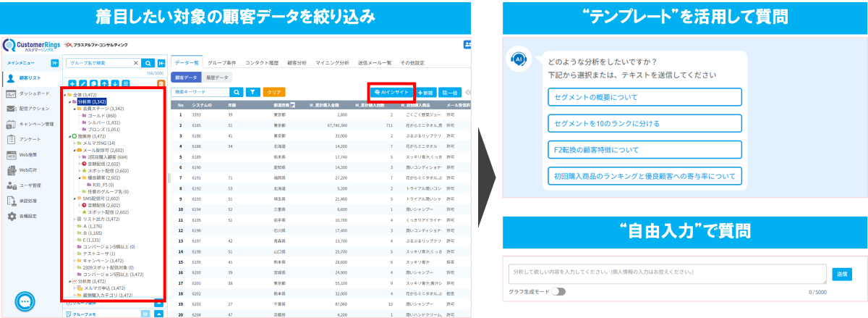
Task: Open キャンペーン管理 in the sidebar
Action: [x=29, y=124]
